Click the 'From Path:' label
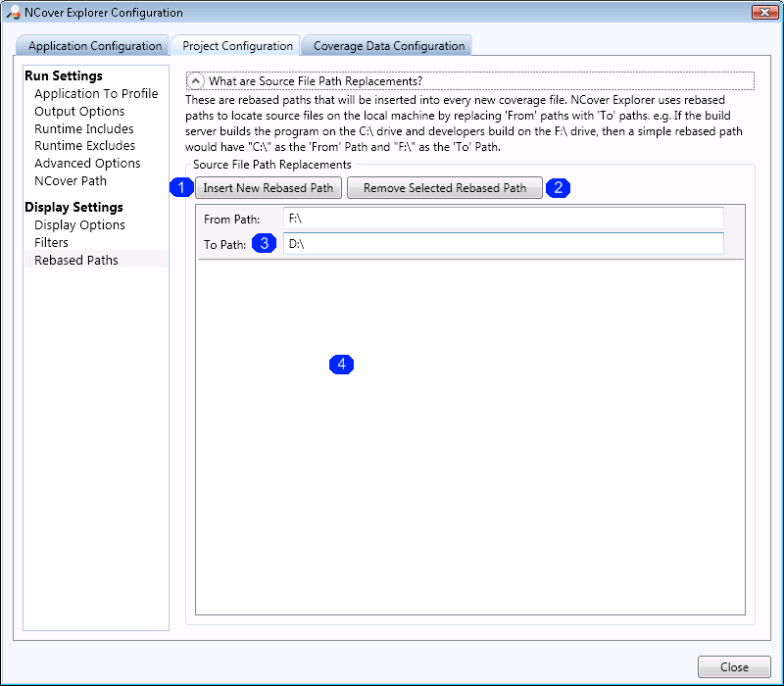The image size is (784, 686). tap(232, 219)
